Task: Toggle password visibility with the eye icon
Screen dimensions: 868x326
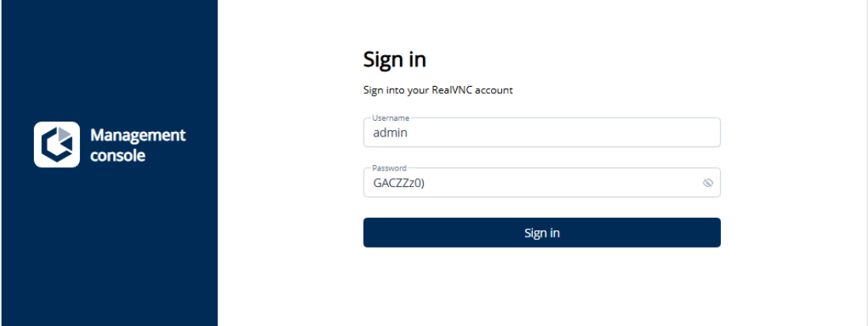Action: [x=708, y=182]
